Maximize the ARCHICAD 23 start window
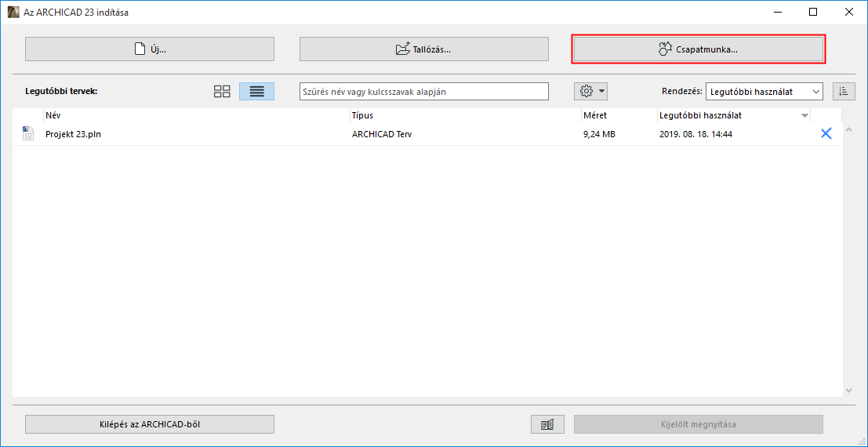868x447 pixels. (x=813, y=12)
